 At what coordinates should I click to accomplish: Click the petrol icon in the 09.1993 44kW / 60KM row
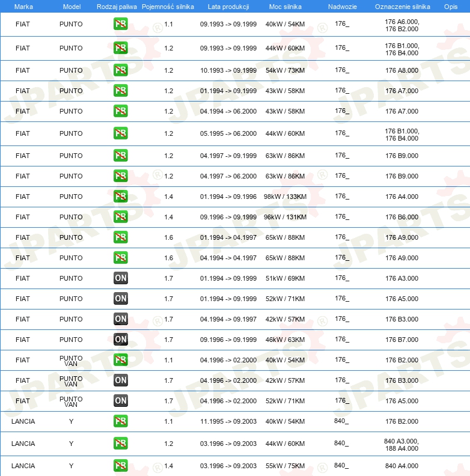(x=121, y=48)
